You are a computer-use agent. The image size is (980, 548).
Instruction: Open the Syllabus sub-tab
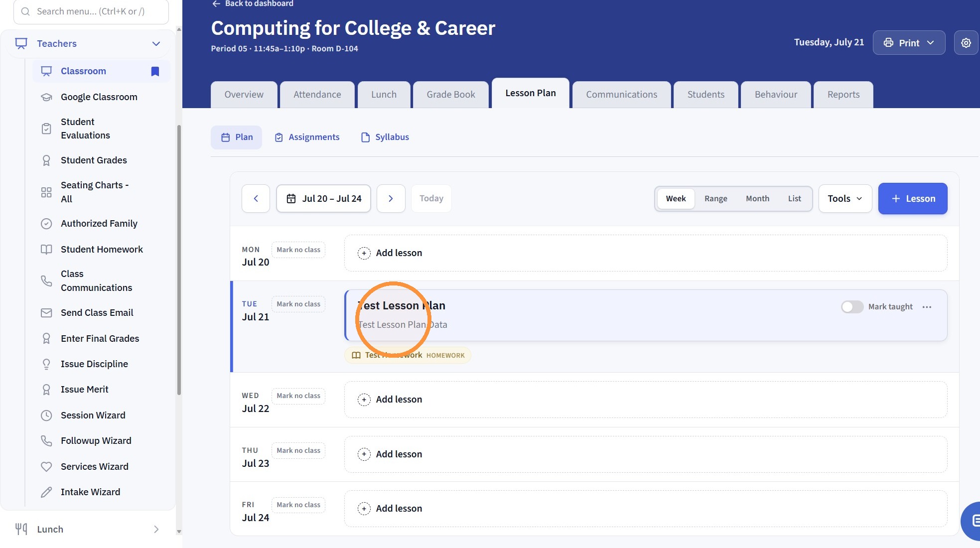click(x=385, y=137)
